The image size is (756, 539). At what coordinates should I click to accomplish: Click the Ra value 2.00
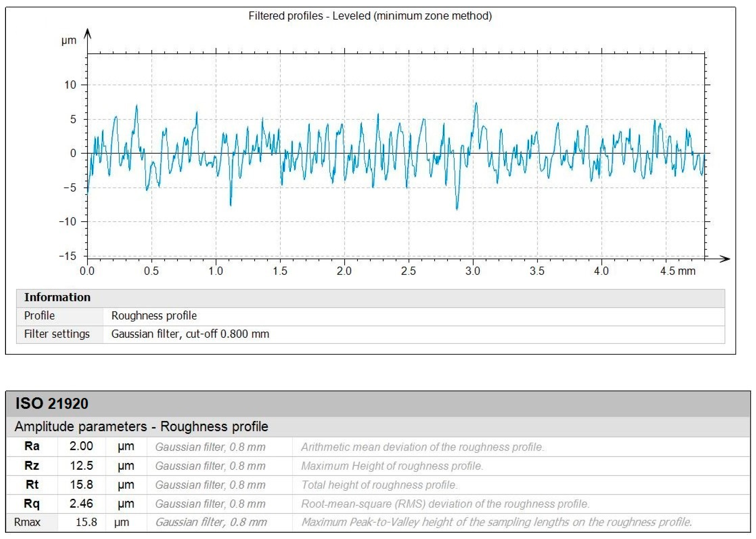(81, 446)
